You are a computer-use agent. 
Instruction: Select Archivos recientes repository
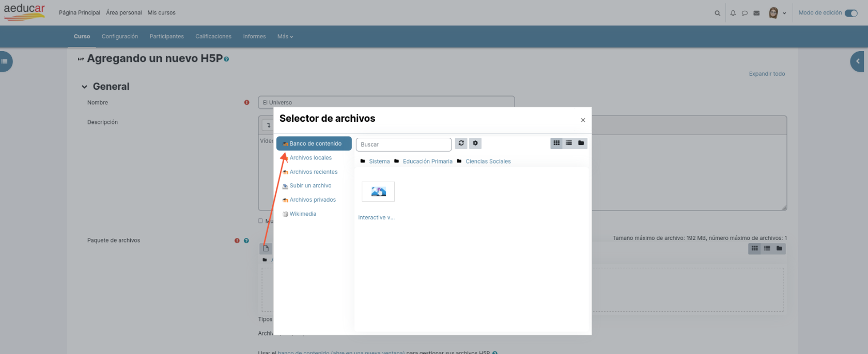tap(314, 172)
